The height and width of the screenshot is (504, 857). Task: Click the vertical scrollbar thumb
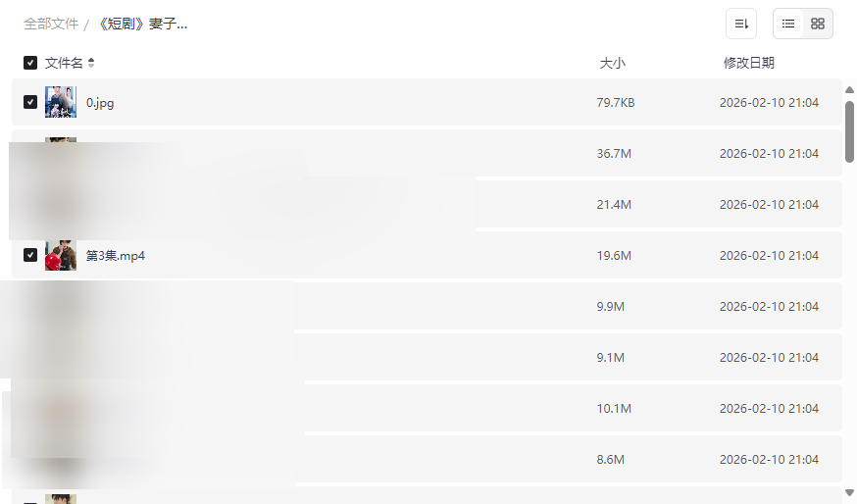click(x=849, y=130)
